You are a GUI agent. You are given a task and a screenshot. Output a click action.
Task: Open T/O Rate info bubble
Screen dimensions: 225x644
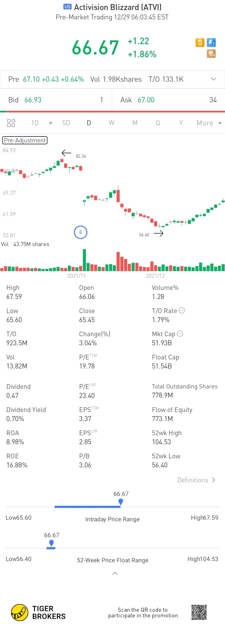[x=182, y=311]
